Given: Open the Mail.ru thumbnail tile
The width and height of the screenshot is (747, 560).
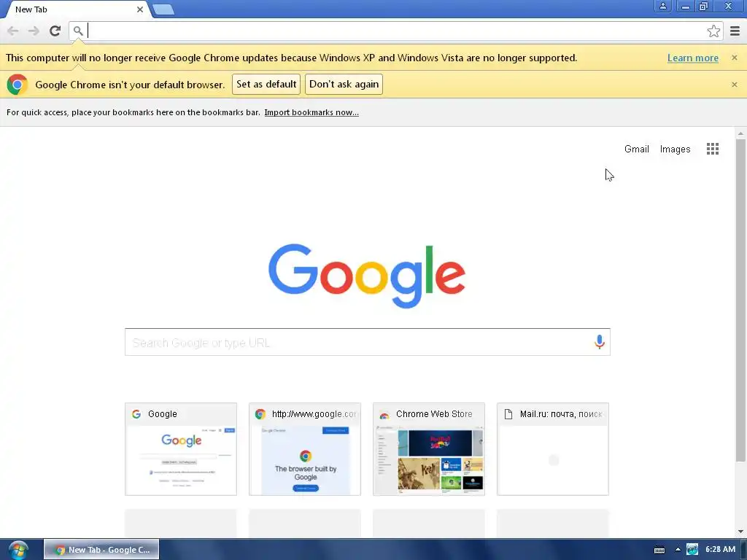Looking at the screenshot, I should point(553,449).
